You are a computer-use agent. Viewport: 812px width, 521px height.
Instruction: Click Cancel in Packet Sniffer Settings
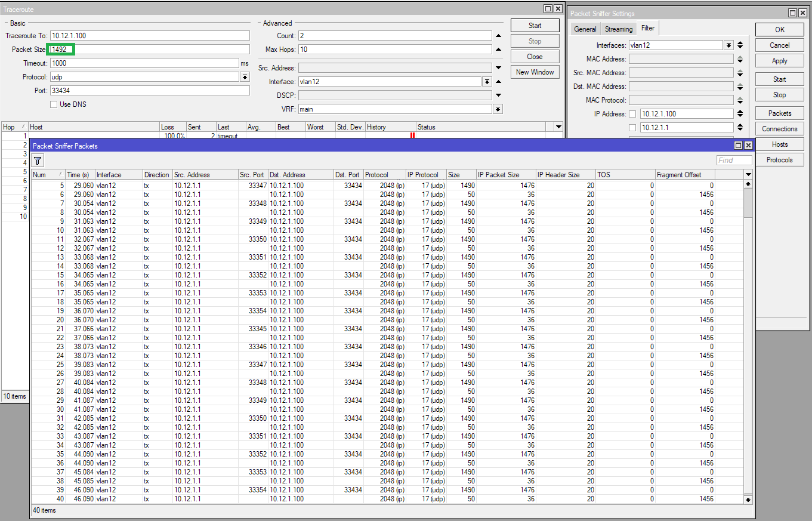[x=780, y=45]
